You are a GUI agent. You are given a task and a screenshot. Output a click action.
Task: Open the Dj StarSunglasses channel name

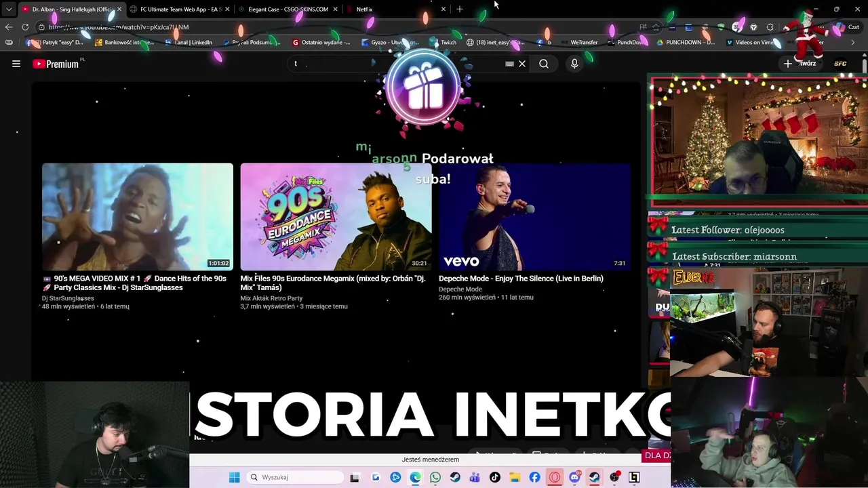(x=68, y=298)
